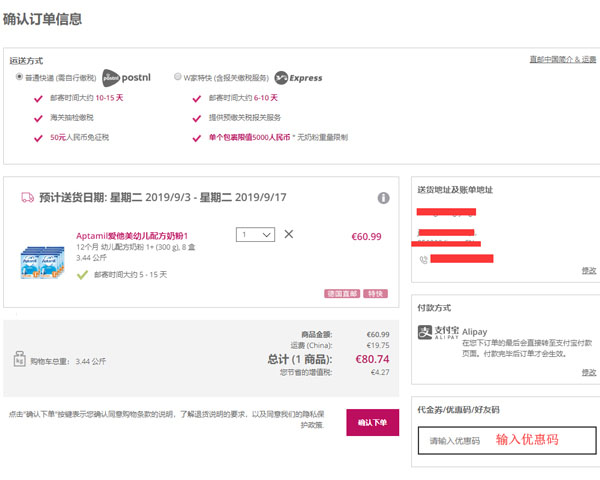
Task: Click the 德国直邮 product tag
Action: [342, 294]
